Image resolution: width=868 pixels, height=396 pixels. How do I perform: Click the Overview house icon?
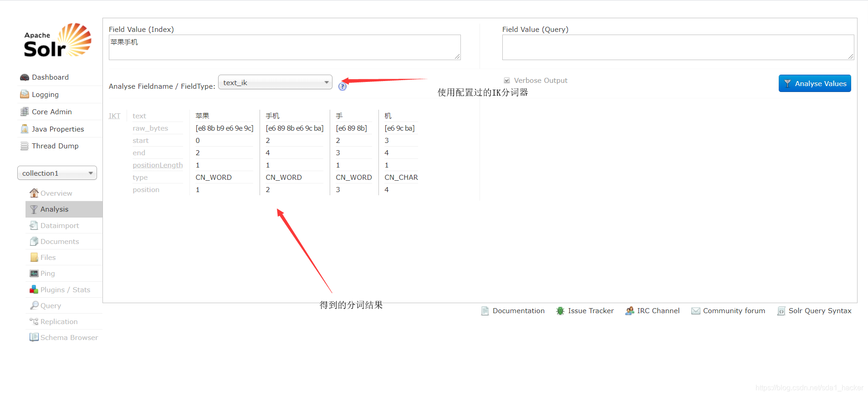point(34,193)
